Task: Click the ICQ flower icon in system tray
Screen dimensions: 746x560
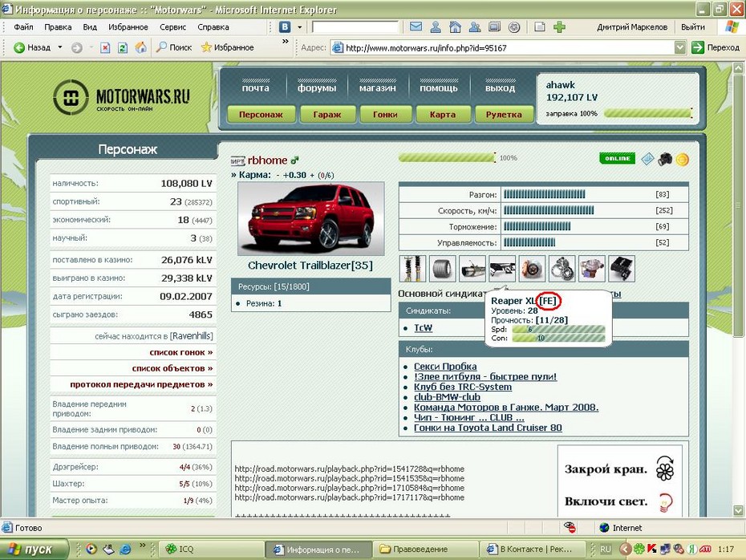Action: tap(639, 549)
